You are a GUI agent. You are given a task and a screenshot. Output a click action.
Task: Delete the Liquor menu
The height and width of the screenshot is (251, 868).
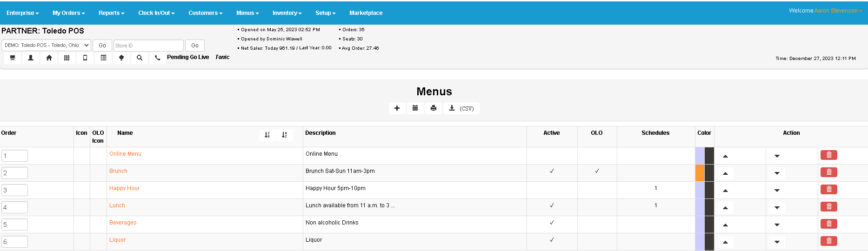coord(829,241)
